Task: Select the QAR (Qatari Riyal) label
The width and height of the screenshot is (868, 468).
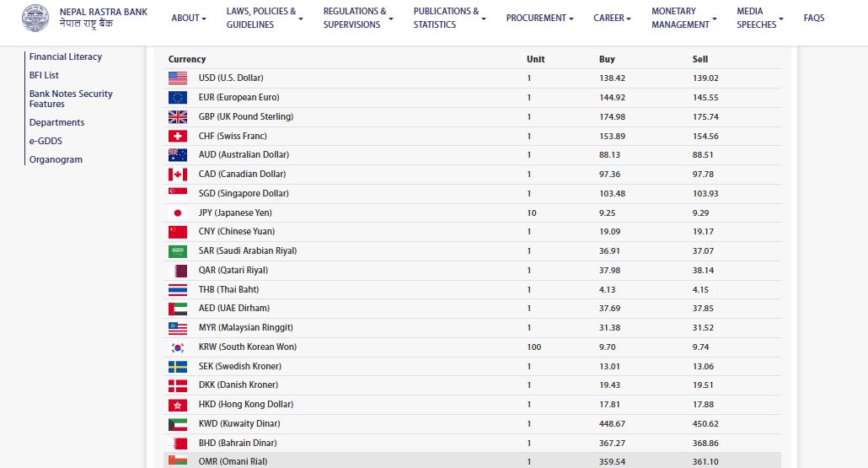Action: [233, 271]
